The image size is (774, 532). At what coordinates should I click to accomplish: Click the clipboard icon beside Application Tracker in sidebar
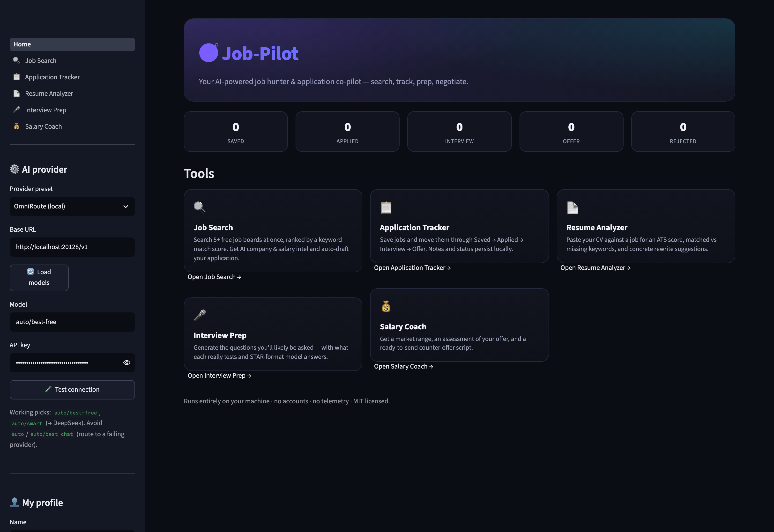tap(16, 77)
